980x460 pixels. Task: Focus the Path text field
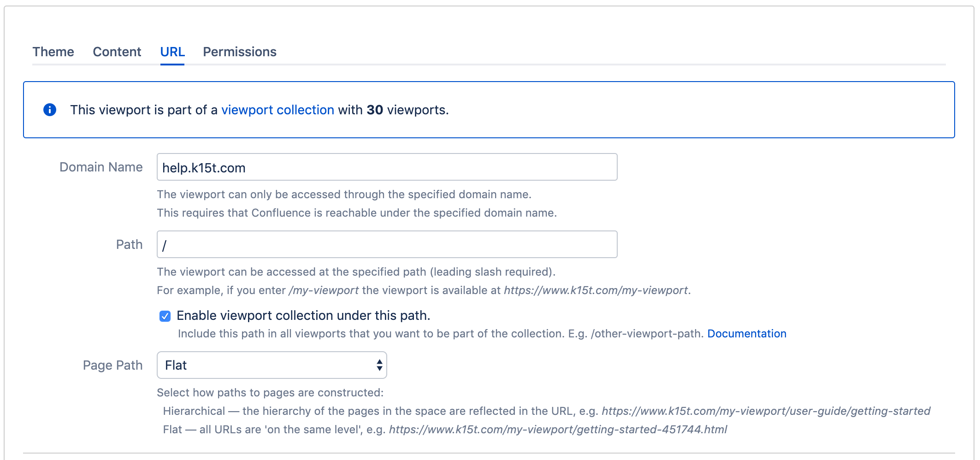[x=386, y=245]
